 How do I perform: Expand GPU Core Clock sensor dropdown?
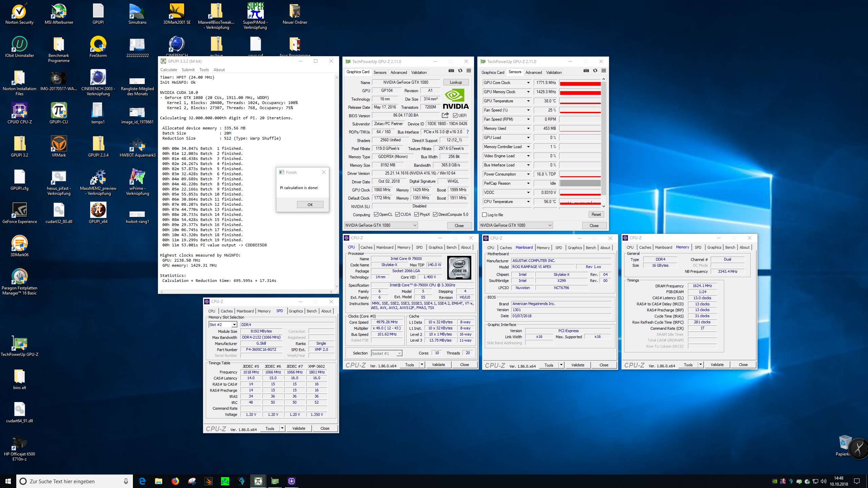[x=528, y=83]
